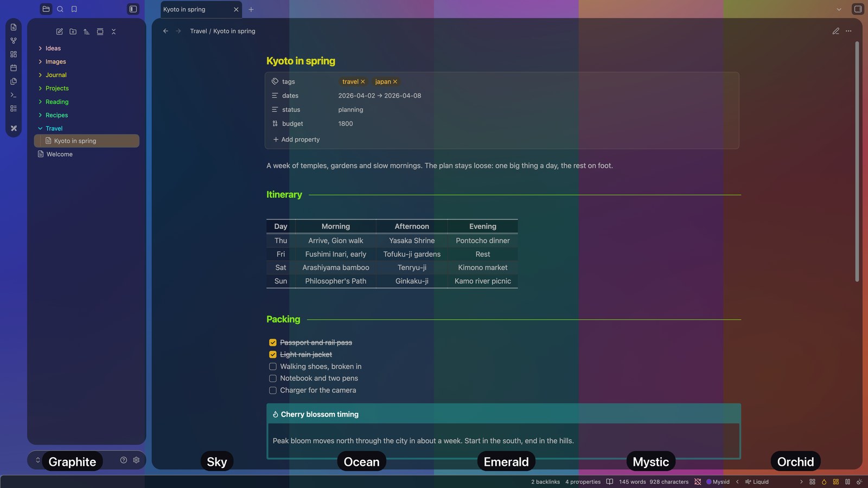Edit the status value 'planning'
Viewport: 868px width, 488px height.
[350, 110]
